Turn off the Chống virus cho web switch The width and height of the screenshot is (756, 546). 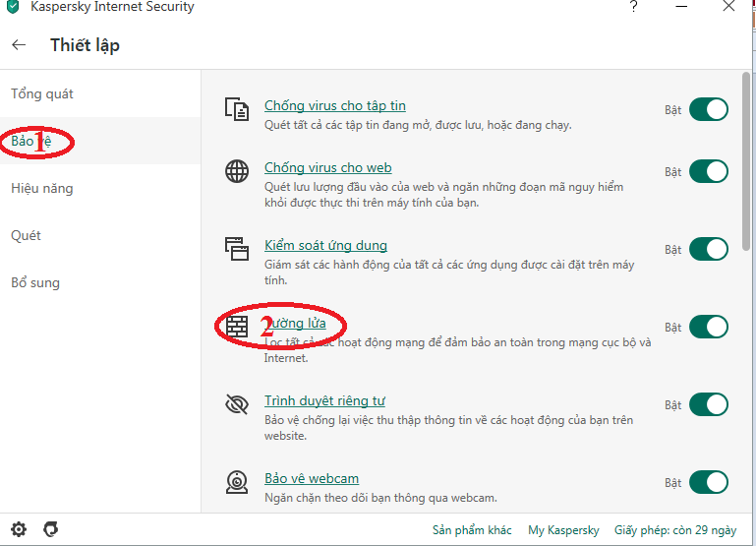point(708,171)
